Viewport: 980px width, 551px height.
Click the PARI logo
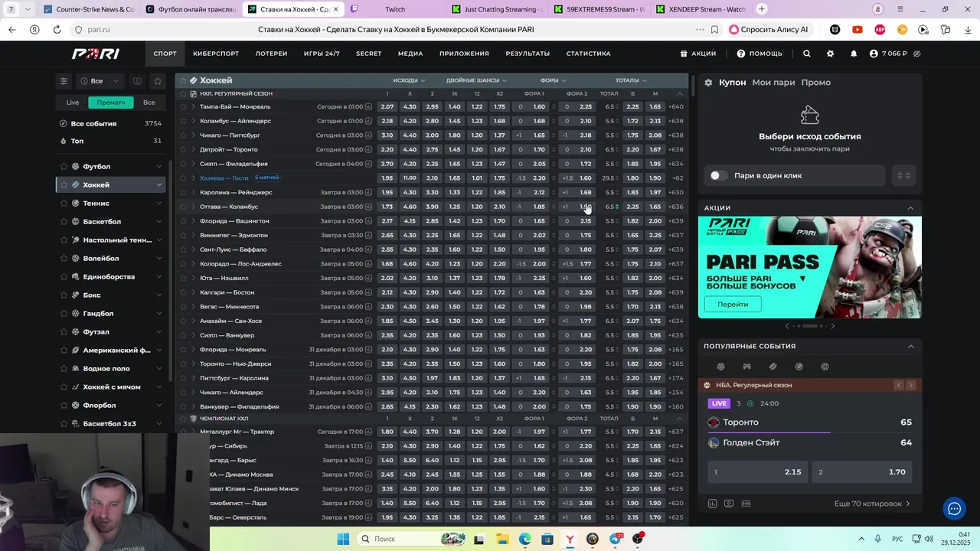pos(96,54)
